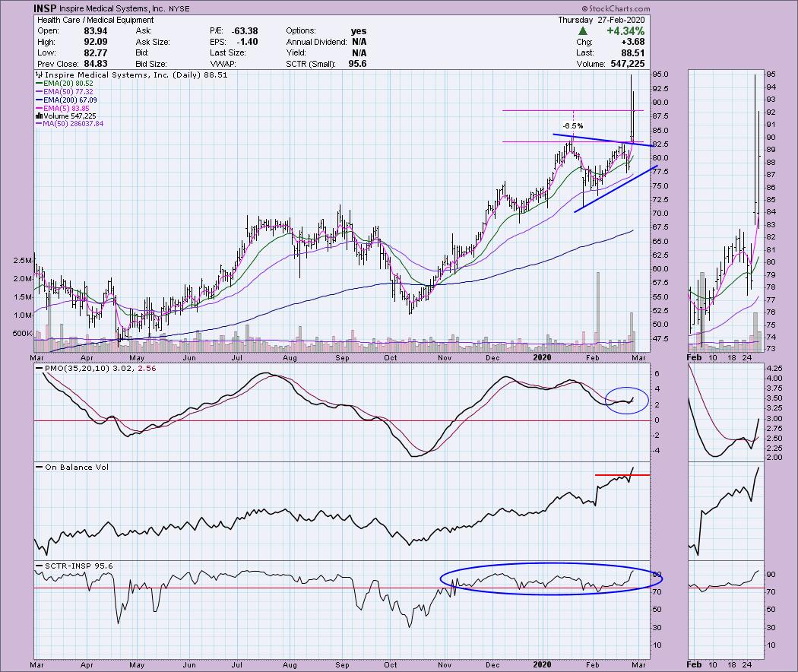Click the bar chart icon beside the daily title
Viewport: 798px width, 672px height.
(40, 74)
